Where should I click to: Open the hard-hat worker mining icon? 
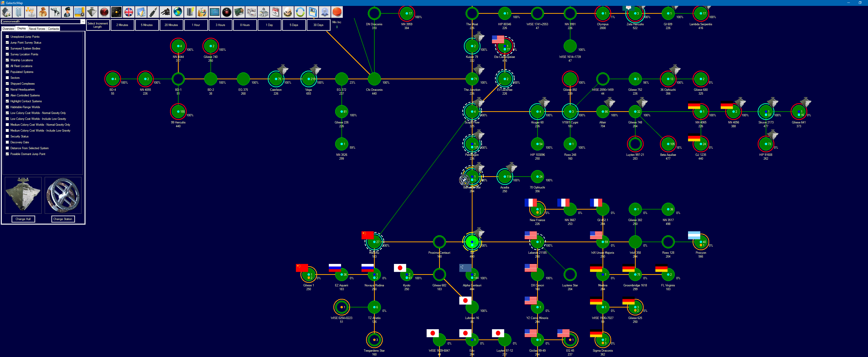coord(31,12)
